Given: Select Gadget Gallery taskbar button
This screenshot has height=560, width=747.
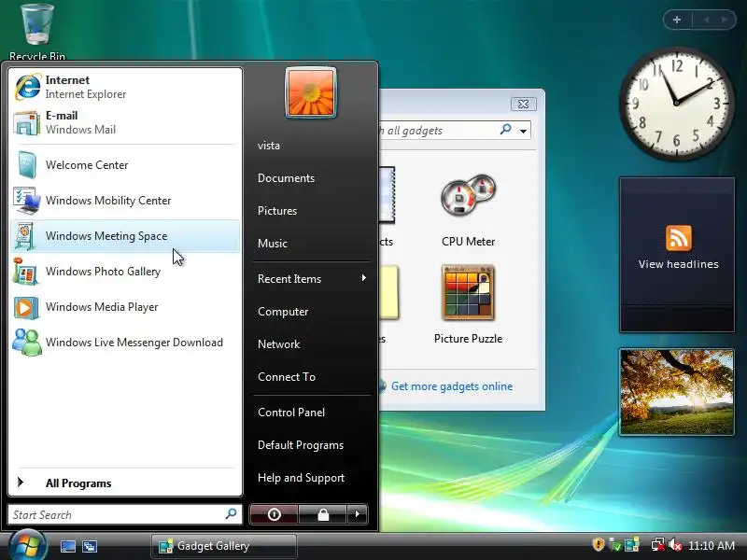Looking at the screenshot, I should click(x=224, y=546).
